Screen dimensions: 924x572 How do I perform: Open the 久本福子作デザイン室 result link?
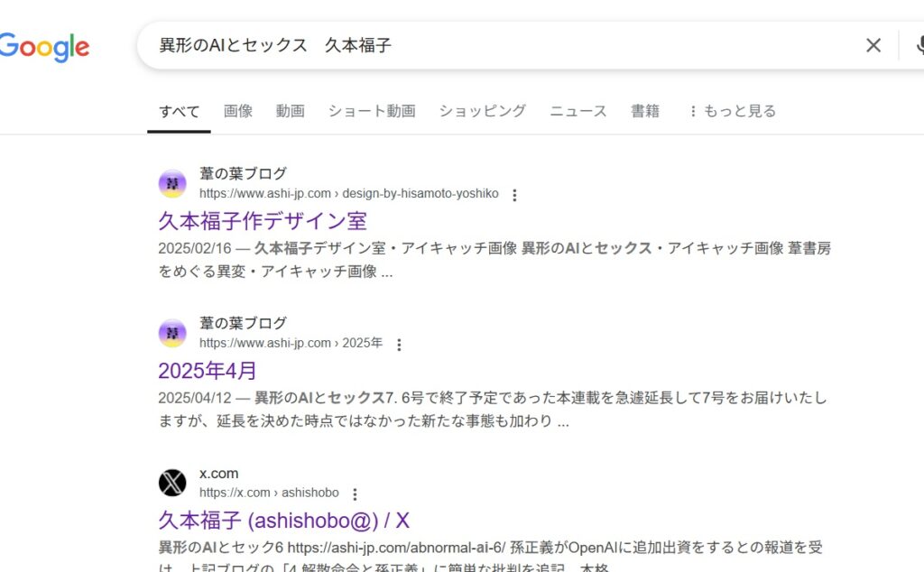pyautogui.click(x=263, y=222)
